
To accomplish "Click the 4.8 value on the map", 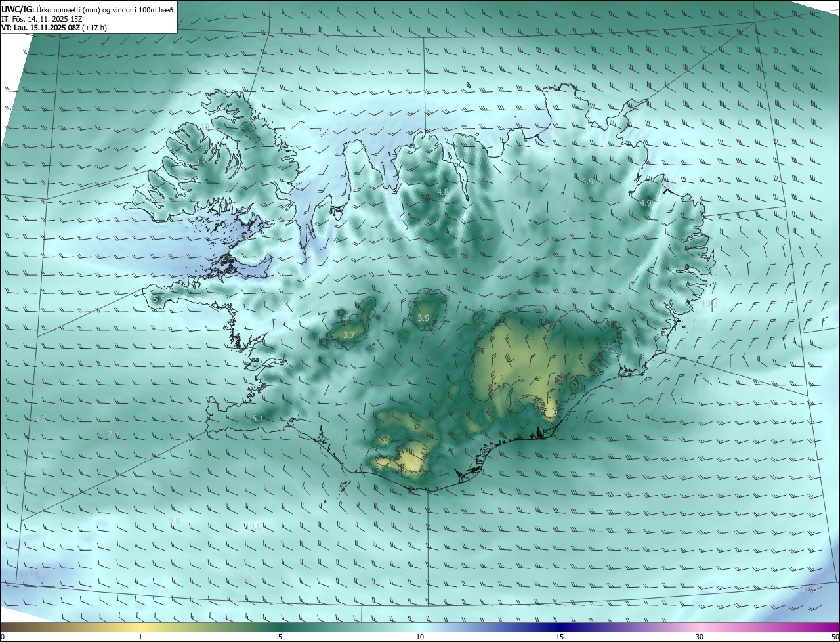I will point(442,192).
